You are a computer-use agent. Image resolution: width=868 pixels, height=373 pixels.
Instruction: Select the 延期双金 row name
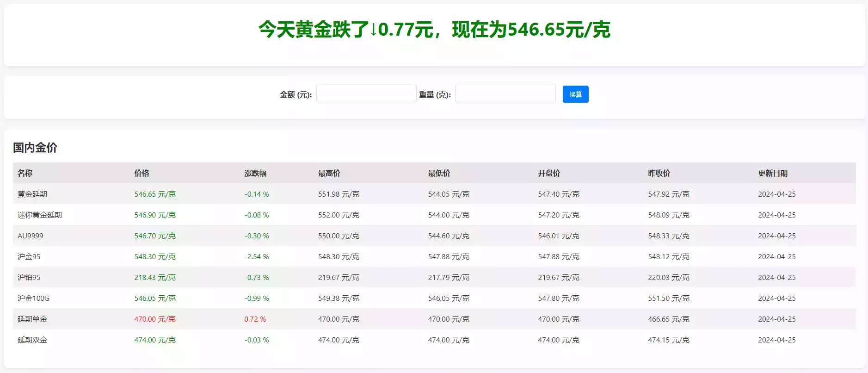[32, 340]
